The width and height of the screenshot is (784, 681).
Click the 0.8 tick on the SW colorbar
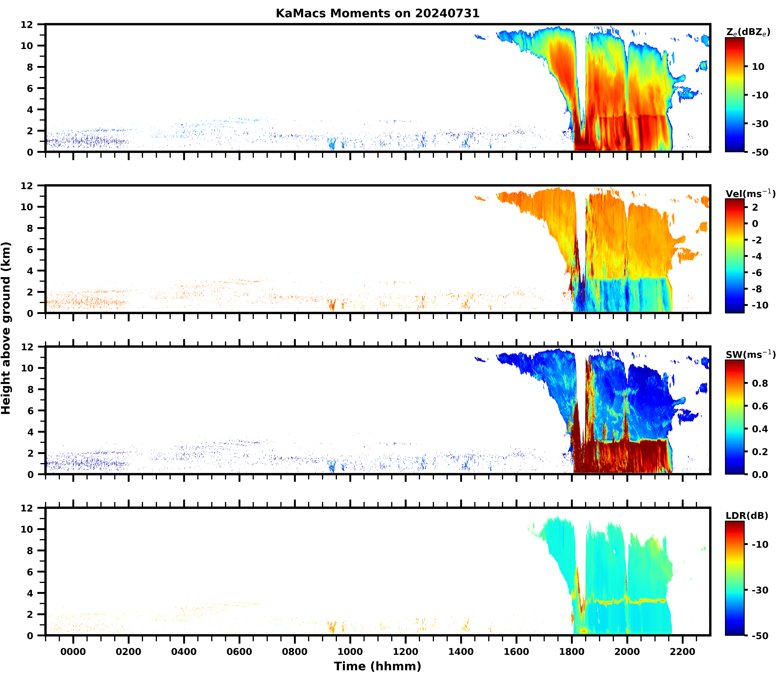click(x=760, y=383)
